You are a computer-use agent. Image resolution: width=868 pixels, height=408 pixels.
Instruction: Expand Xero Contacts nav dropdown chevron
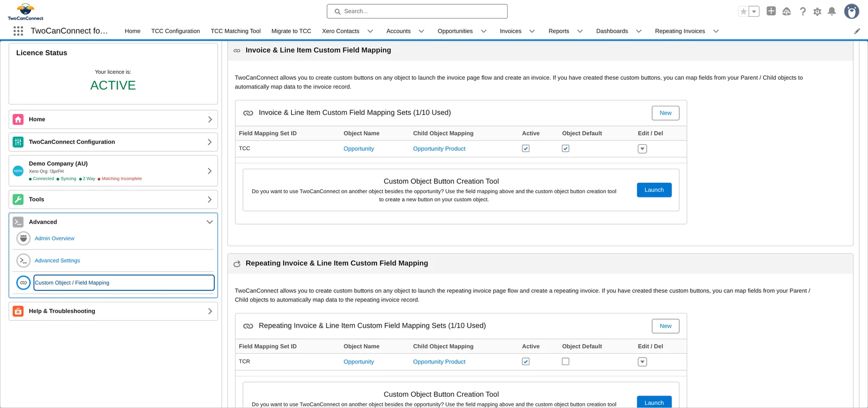(x=370, y=31)
